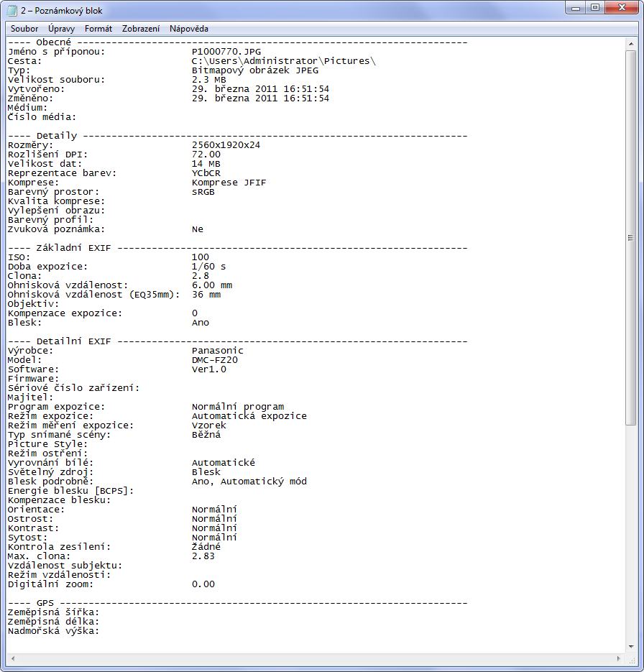Click the file name P1000770.JPG
This screenshot has width=644, height=672.
226,52
